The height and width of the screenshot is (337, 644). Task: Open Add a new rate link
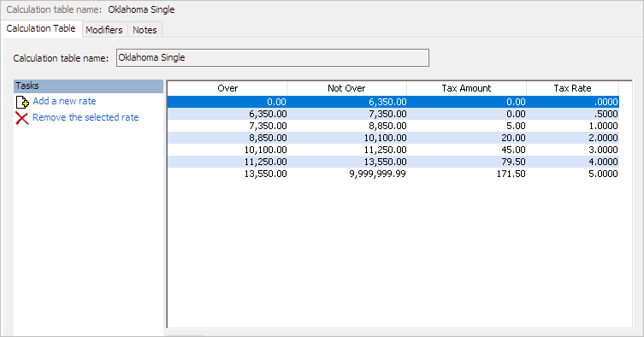[x=64, y=101]
